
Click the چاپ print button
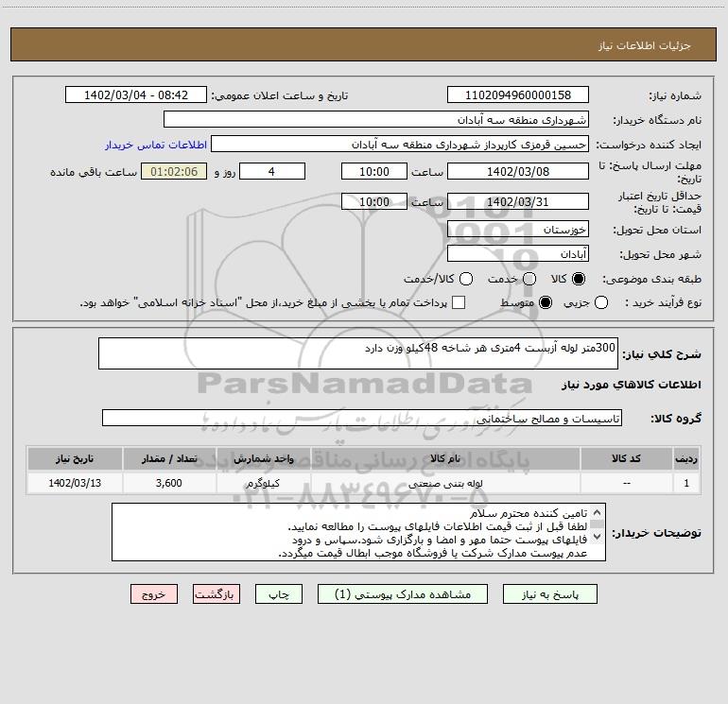(x=279, y=594)
